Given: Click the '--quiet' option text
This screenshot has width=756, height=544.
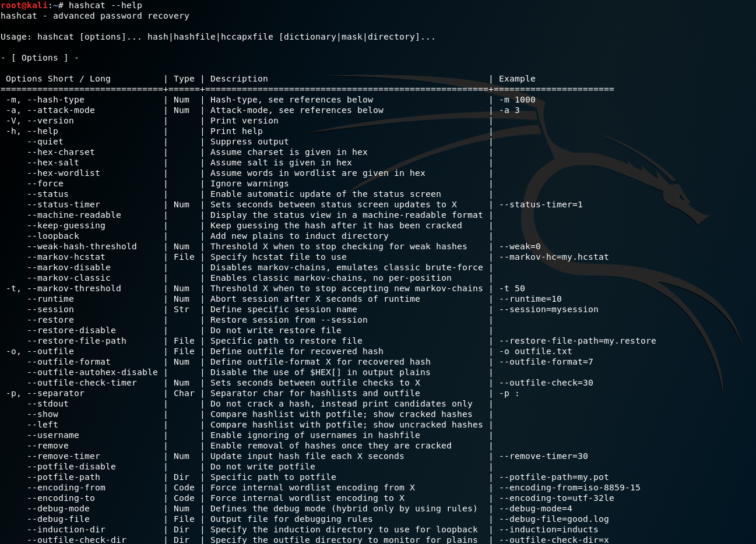Looking at the screenshot, I should coord(45,142).
